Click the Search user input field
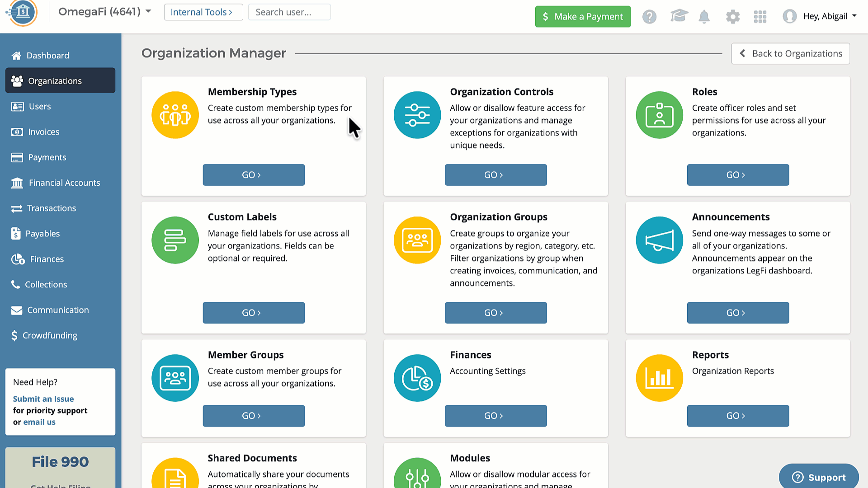Viewport: 868px width, 488px height. click(289, 12)
